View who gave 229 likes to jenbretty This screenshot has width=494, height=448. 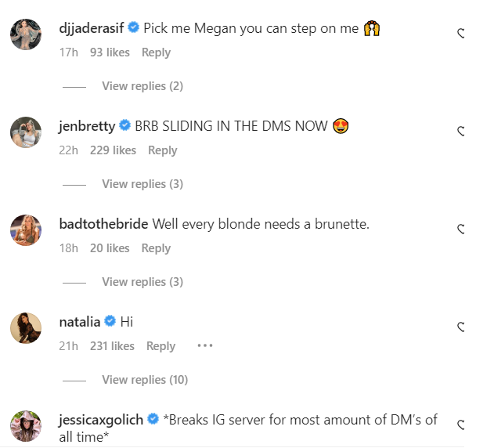pos(113,150)
